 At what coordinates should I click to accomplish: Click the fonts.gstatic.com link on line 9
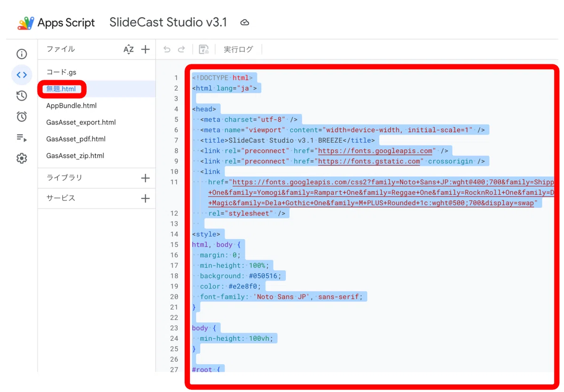pyautogui.click(x=369, y=161)
